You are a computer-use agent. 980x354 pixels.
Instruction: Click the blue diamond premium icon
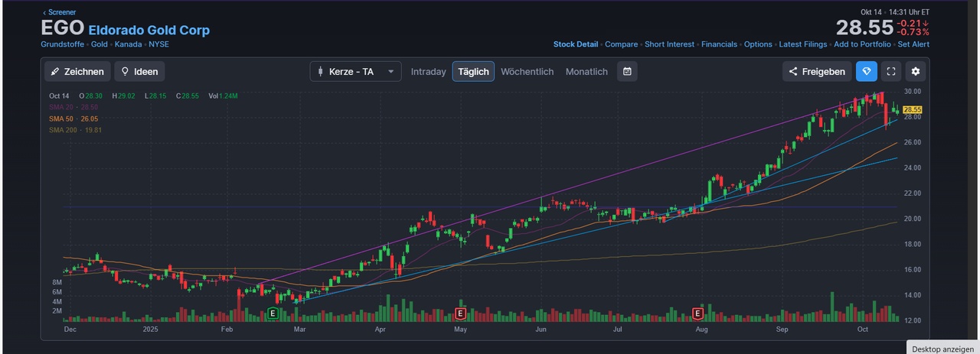867,71
